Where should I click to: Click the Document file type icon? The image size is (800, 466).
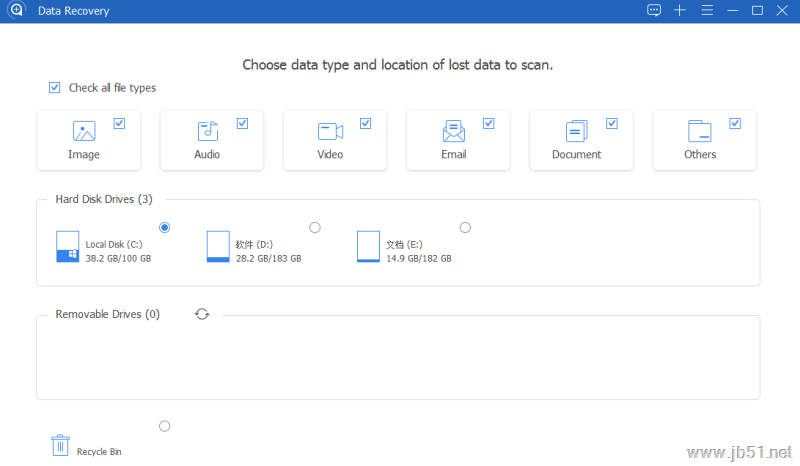tap(577, 131)
